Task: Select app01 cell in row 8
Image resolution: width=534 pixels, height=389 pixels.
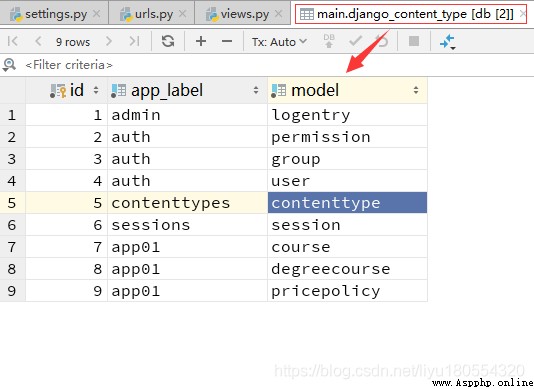Action: [188, 269]
